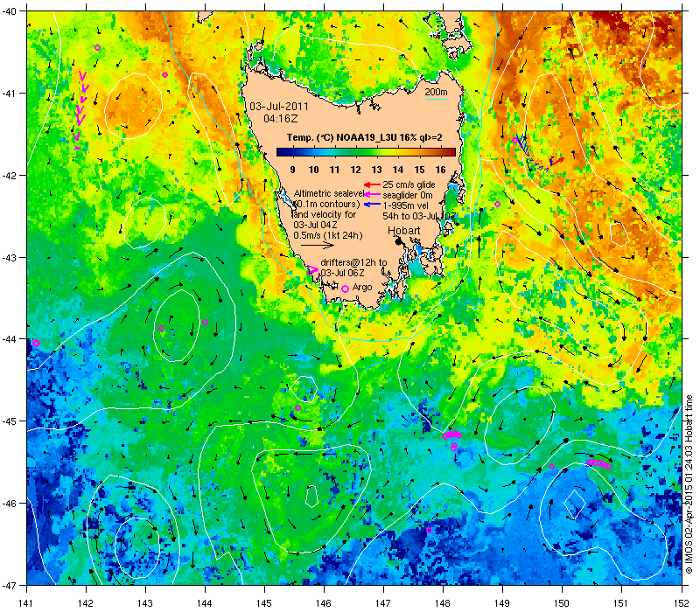Click the 'Altimetric sealevel' legend text
700x612 pixels.
click(329, 193)
